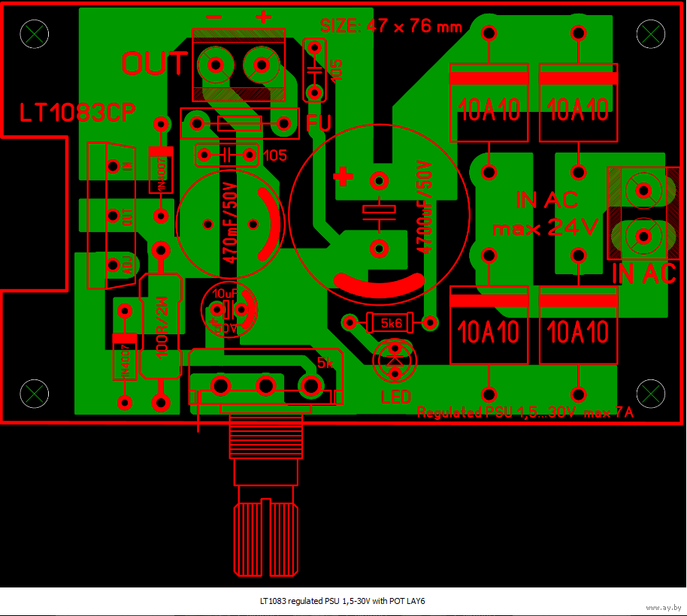Click the "LED" label
Viewport: 687px width, 616px height.
(x=396, y=397)
